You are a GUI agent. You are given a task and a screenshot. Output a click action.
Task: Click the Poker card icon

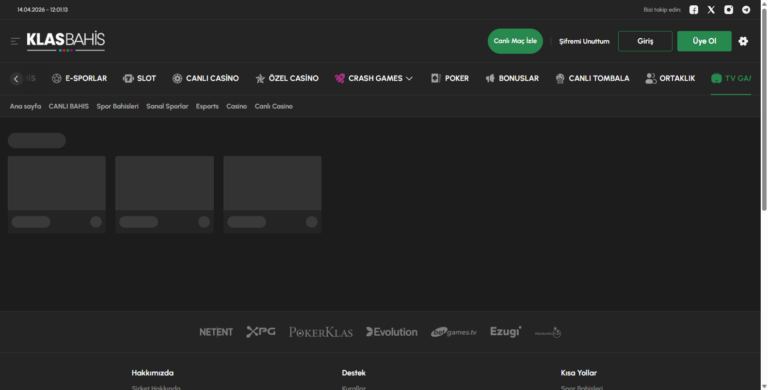(x=435, y=78)
